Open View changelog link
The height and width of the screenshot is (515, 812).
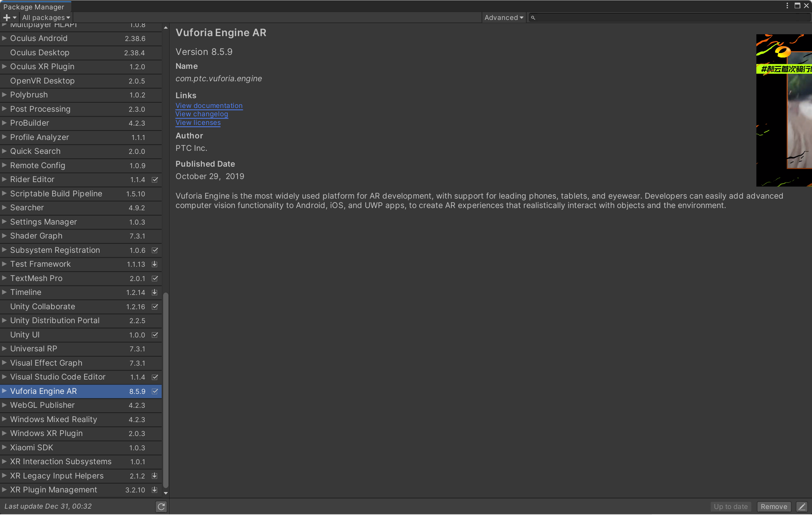click(201, 114)
